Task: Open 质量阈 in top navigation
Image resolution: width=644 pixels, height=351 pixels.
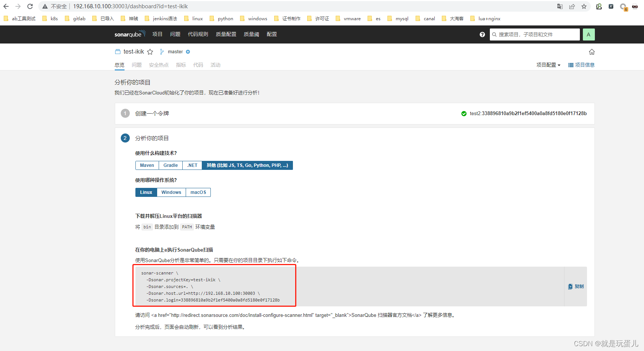Action: point(251,34)
